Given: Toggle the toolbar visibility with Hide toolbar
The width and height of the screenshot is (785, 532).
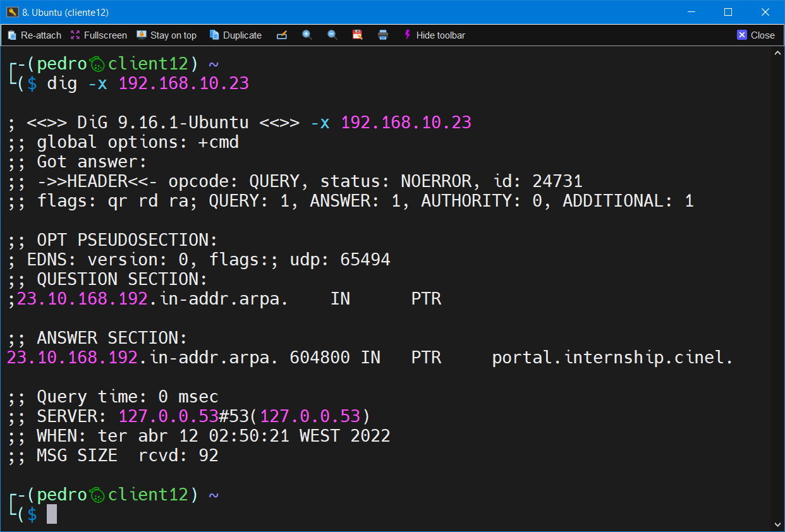Looking at the screenshot, I should click(x=441, y=35).
